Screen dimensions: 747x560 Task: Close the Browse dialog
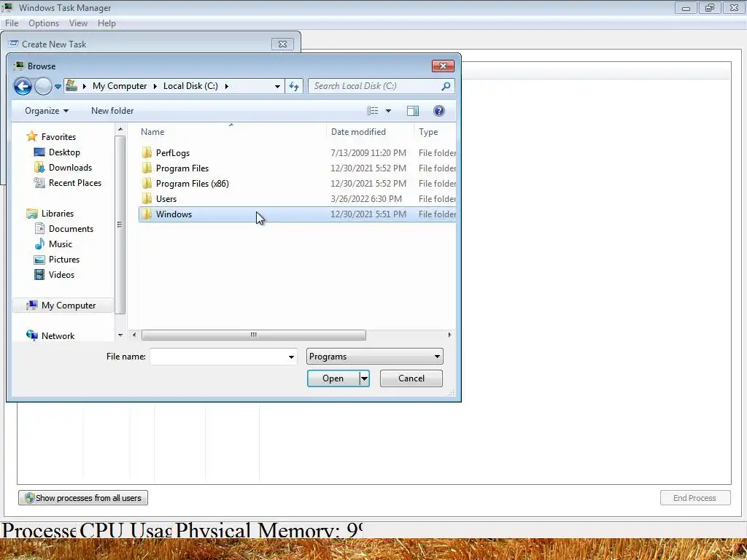click(443, 66)
